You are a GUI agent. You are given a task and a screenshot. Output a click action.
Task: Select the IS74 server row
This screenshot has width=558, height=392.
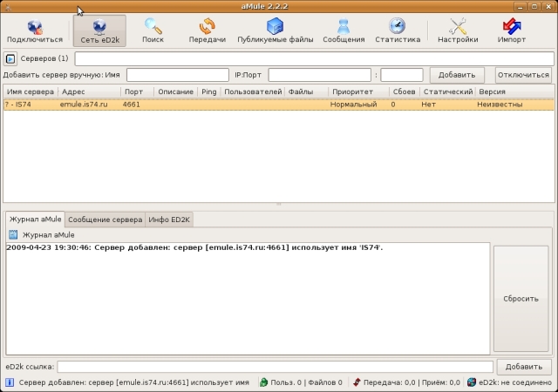[x=262, y=105]
